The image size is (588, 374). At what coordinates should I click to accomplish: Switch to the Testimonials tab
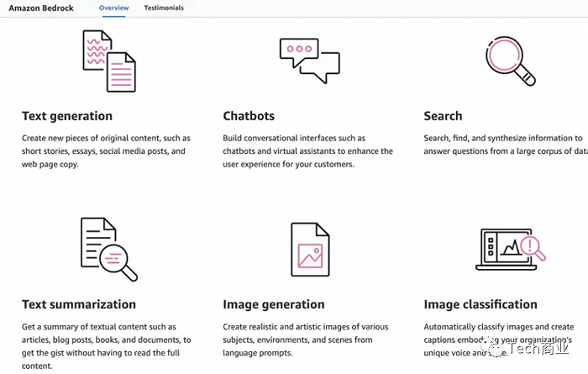pyautogui.click(x=164, y=8)
